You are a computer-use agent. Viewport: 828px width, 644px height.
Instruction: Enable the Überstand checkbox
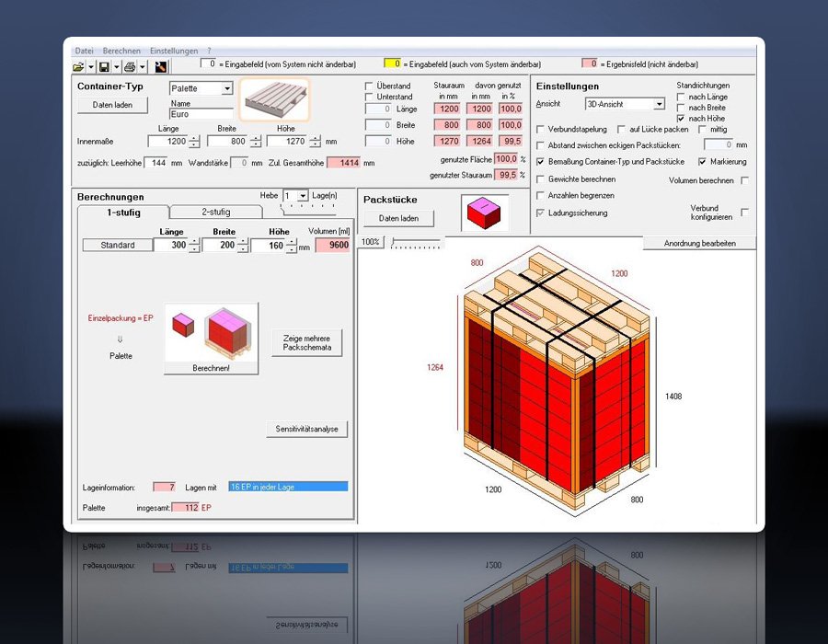369,86
